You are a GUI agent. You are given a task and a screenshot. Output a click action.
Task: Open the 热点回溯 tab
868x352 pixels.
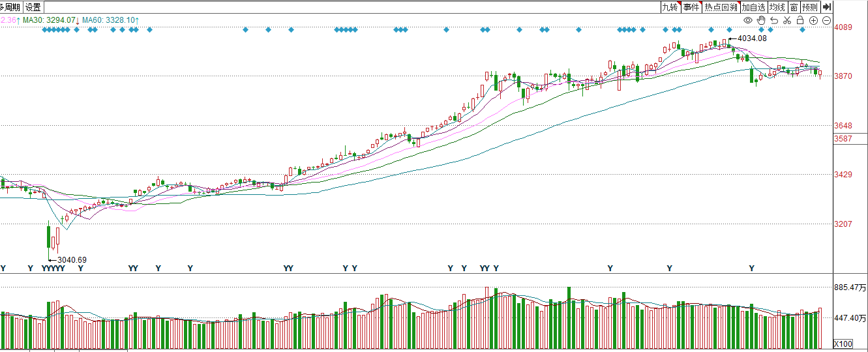721,7
